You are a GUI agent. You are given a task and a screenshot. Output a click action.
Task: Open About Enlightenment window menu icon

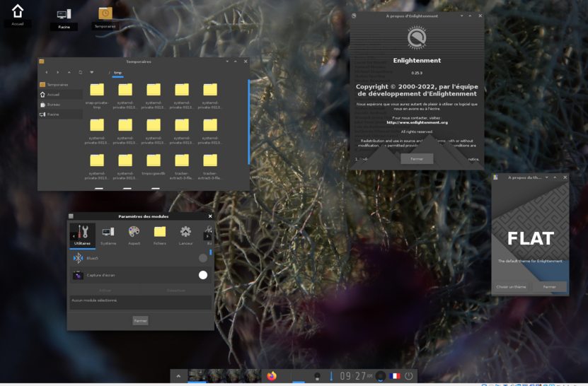[354, 16]
